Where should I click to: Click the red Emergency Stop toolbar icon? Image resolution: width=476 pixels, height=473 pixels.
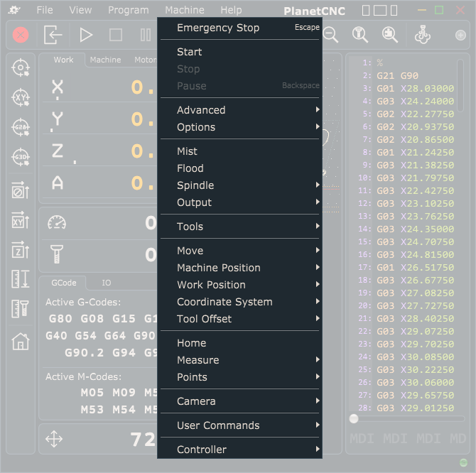pyautogui.click(x=21, y=35)
